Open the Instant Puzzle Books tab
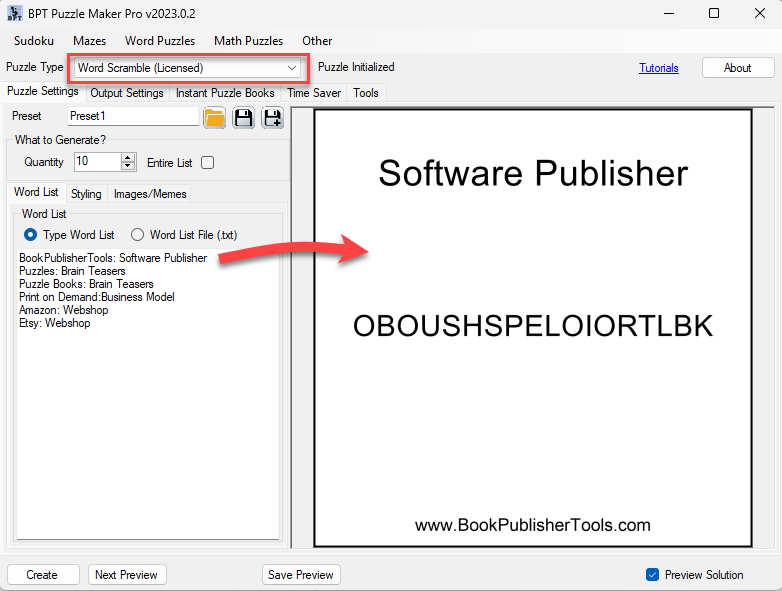This screenshot has width=782, height=591. tap(225, 93)
